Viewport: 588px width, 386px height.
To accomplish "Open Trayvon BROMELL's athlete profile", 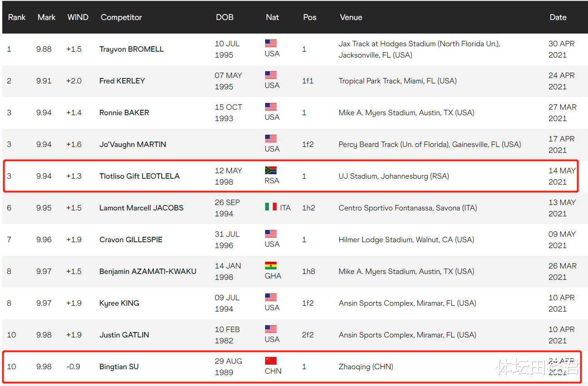I will pyautogui.click(x=132, y=49).
